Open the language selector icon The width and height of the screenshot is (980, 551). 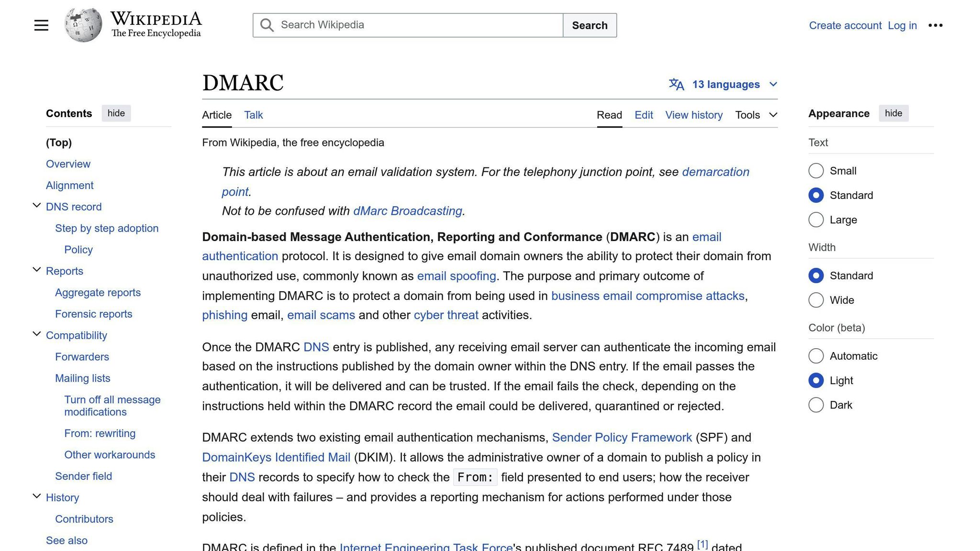[677, 84]
